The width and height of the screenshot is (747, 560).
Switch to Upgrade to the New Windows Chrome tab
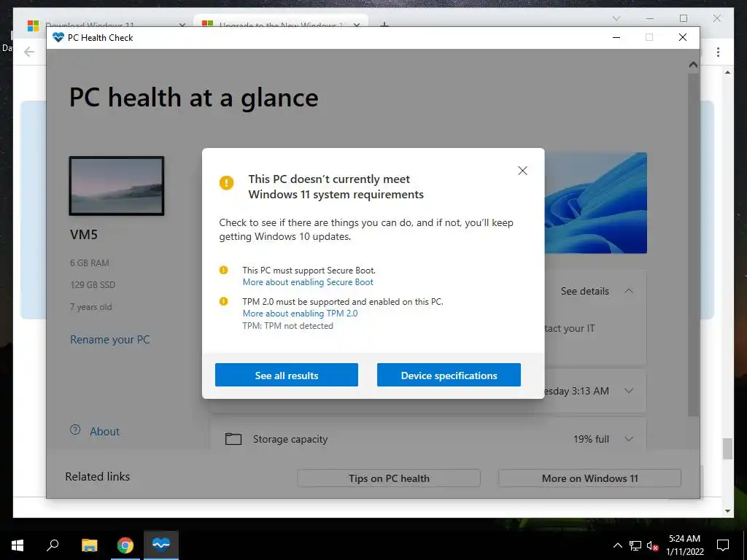[x=280, y=24]
